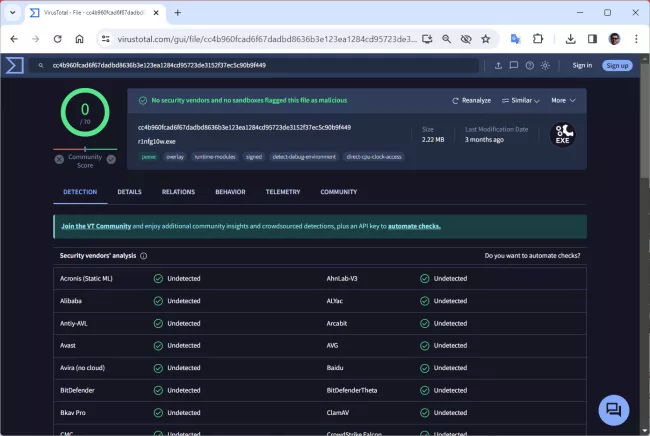Image resolution: width=650 pixels, height=436 pixels.
Task: Click the EXE file type icon
Action: click(x=562, y=135)
